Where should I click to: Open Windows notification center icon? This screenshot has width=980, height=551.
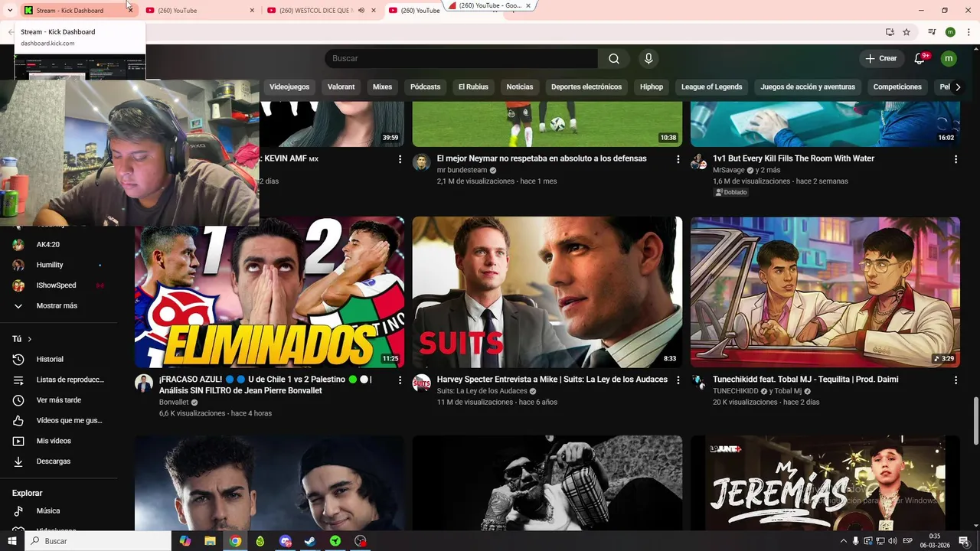963,541
